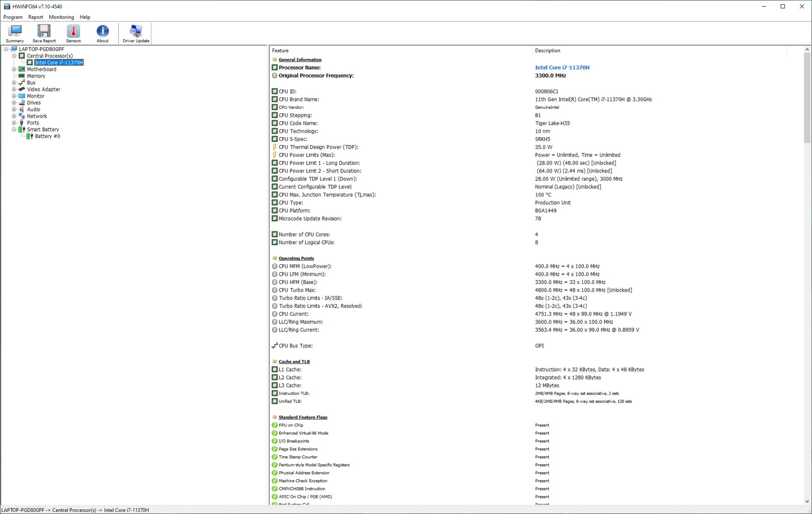This screenshot has height=514, width=812.
Task: Click the 12 MBytes L3 cache value
Action: pyautogui.click(x=547, y=385)
